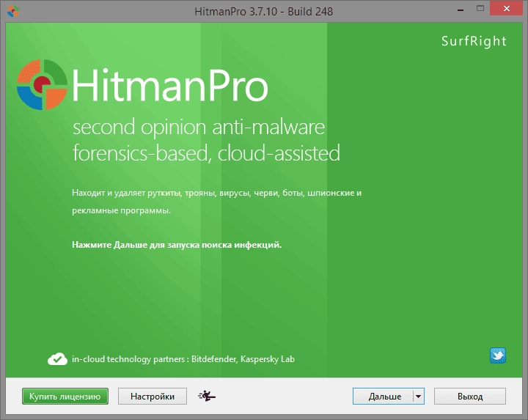Minimize the HitmanPro window

461,9
